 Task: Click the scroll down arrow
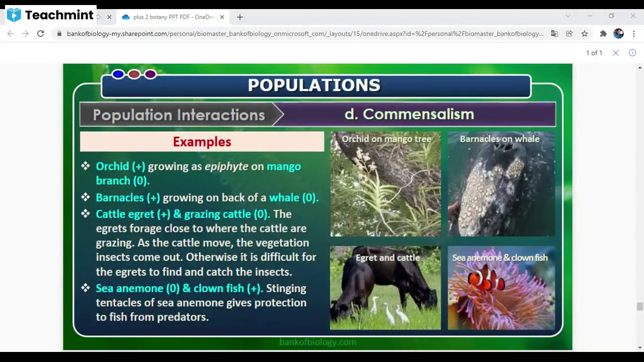[x=640, y=347]
